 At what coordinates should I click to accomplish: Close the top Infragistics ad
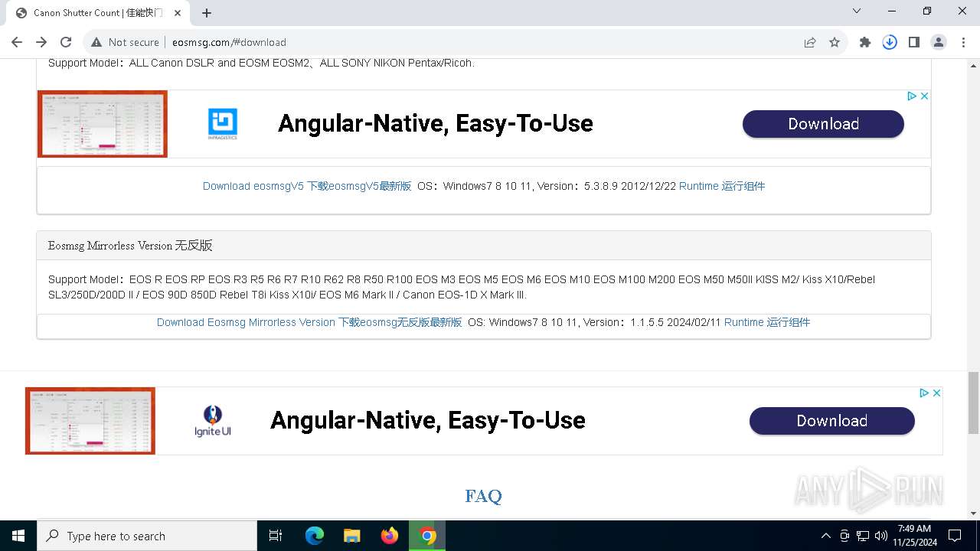[x=924, y=96]
